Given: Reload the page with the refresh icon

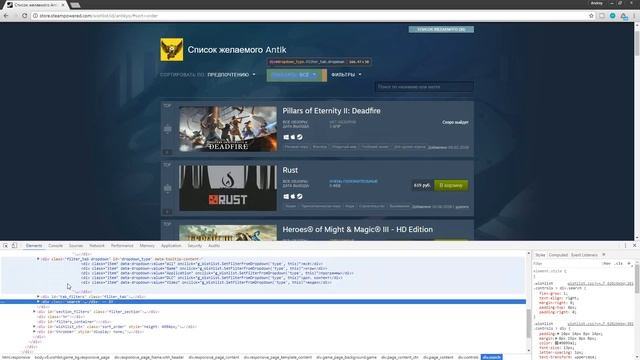Looking at the screenshot, I should pyautogui.click(x=24, y=16).
